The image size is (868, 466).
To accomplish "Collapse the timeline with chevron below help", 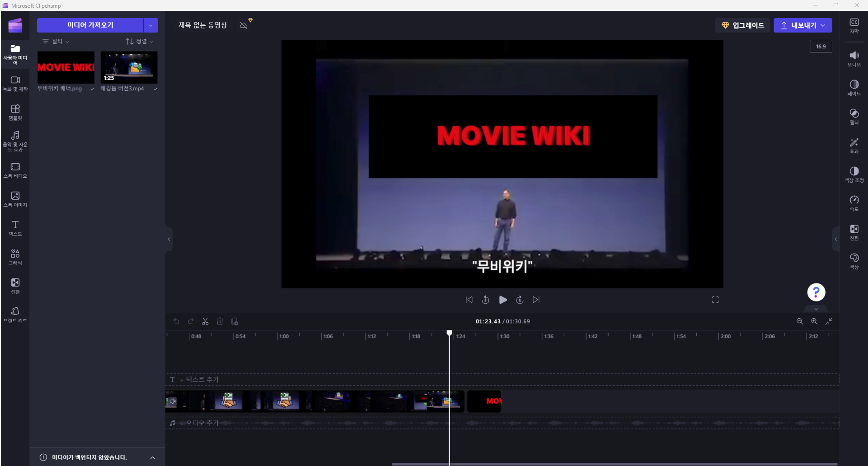I will [816, 309].
